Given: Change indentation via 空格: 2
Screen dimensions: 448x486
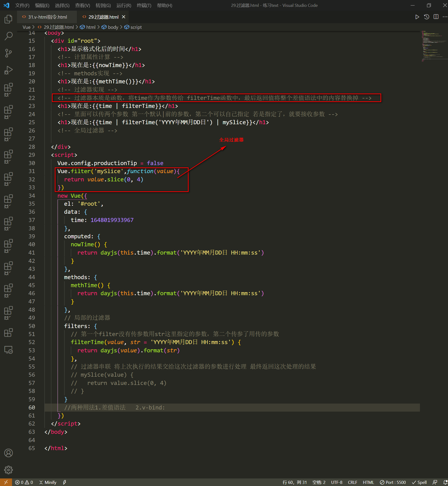Looking at the screenshot, I should coord(319,482).
